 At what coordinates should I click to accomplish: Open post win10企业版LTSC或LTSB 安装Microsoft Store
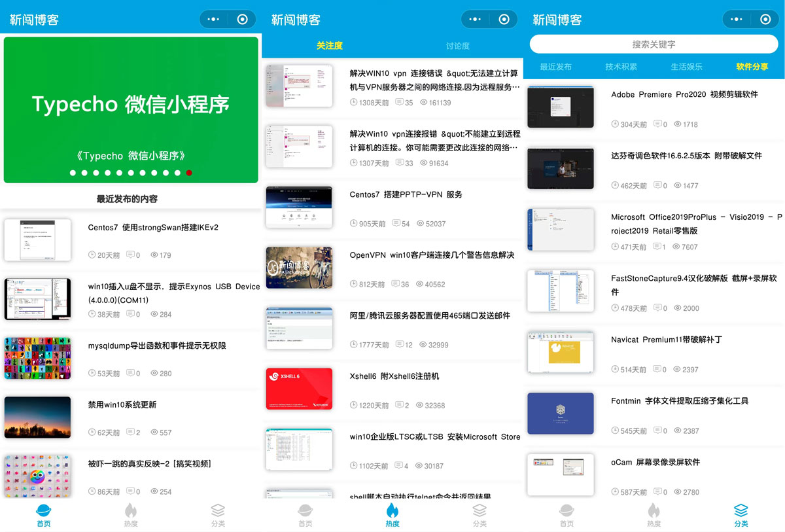[x=435, y=436]
